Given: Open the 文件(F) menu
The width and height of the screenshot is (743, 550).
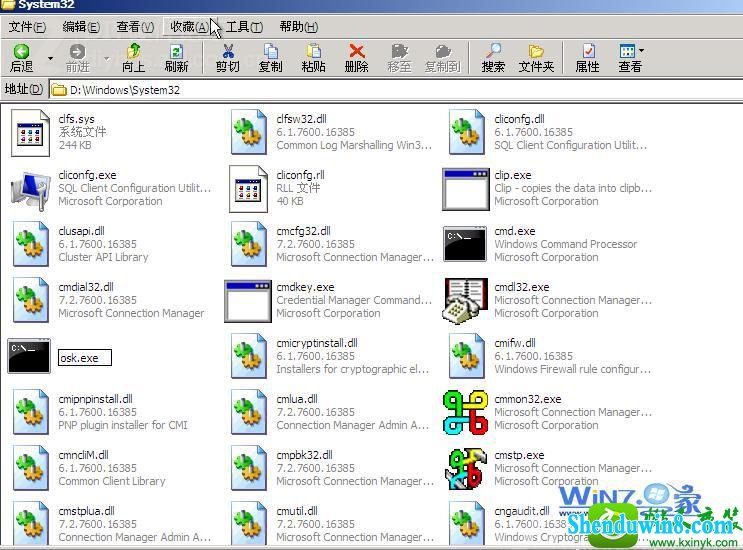Looking at the screenshot, I should [27, 27].
